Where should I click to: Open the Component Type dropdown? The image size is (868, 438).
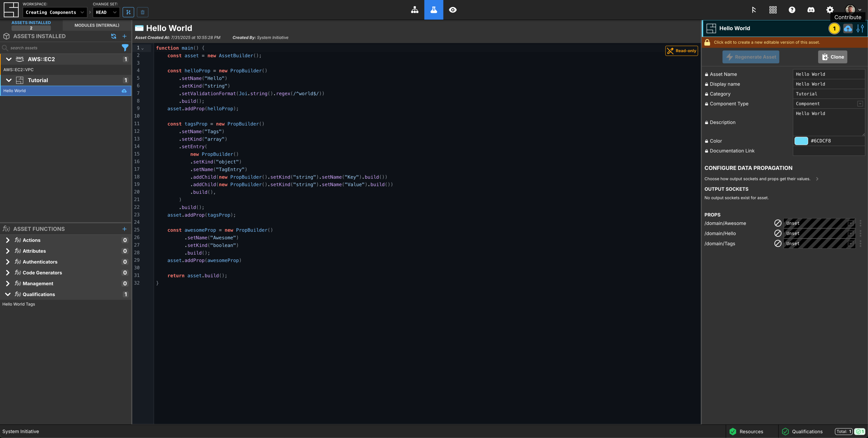point(829,104)
